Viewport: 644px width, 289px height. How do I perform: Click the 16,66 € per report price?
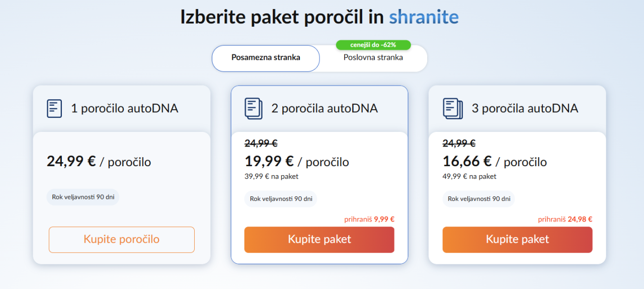[467, 162]
